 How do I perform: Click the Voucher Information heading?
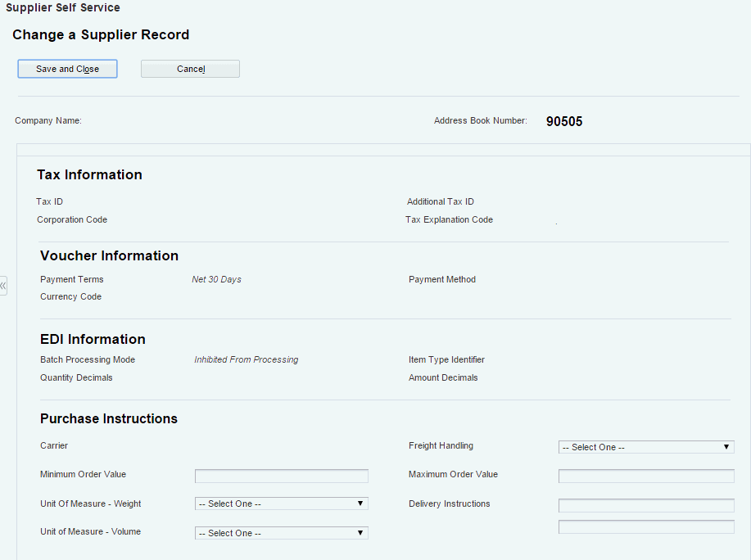[109, 255]
